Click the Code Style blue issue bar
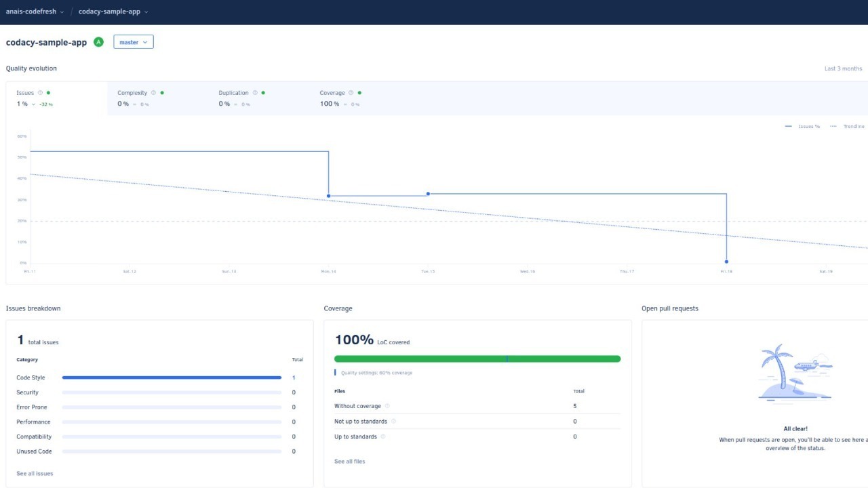Screen dimensions: 868x488 click(x=172, y=378)
